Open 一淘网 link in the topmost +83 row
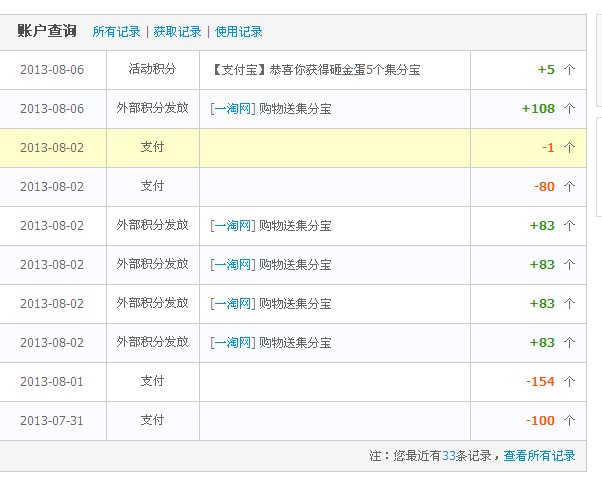The width and height of the screenshot is (602, 481). 233,226
